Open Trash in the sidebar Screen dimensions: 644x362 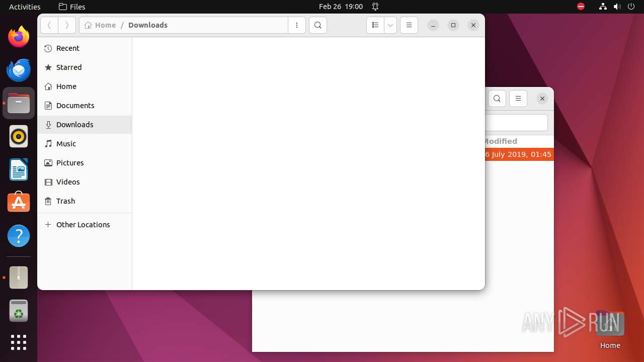click(85, 201)
